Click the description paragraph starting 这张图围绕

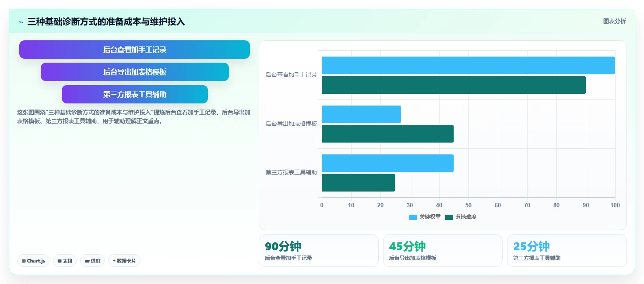coord(134,117)
